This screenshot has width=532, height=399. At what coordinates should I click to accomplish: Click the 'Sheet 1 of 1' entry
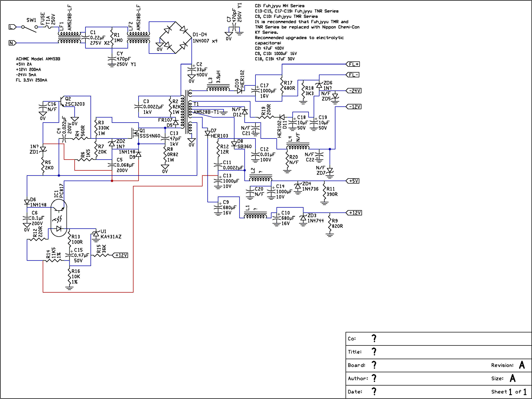[509, 392]
